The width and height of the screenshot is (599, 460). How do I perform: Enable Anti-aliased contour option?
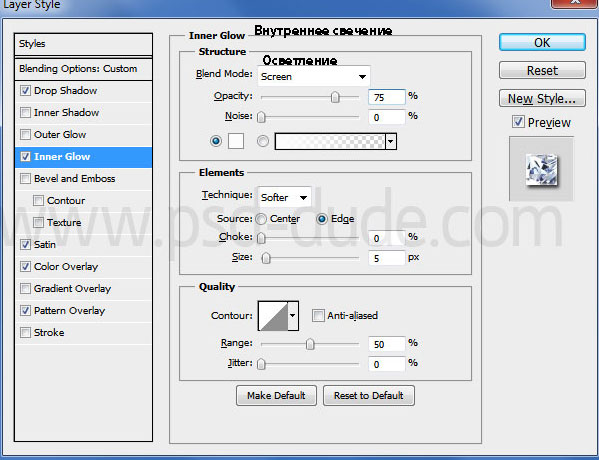[318, 316]
